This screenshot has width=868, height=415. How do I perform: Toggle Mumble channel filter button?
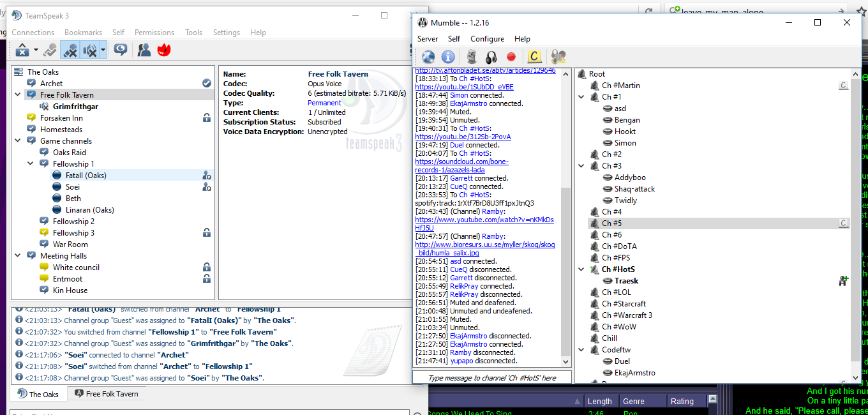coord(558,57)
